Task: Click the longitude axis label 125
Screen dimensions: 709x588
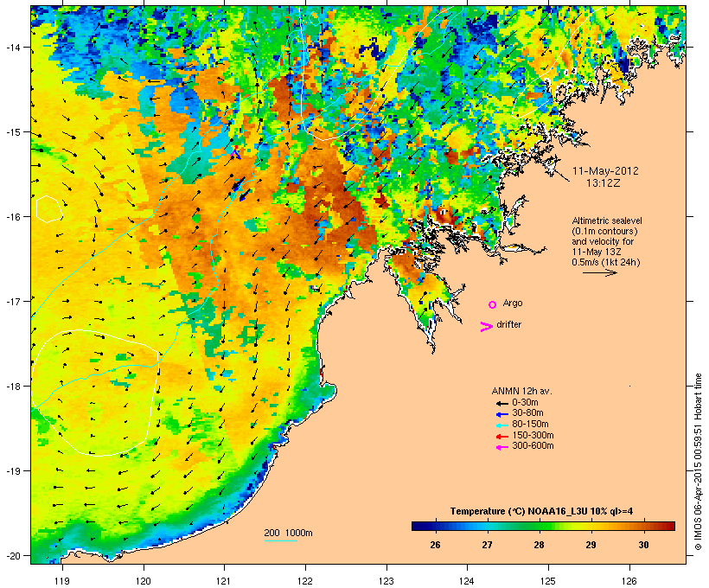Action: click(548, 581)
